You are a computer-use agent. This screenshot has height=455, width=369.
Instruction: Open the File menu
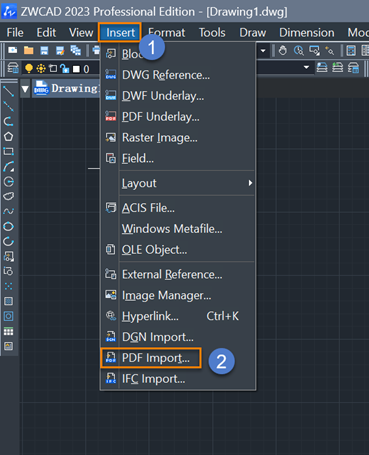click(15, 33)
